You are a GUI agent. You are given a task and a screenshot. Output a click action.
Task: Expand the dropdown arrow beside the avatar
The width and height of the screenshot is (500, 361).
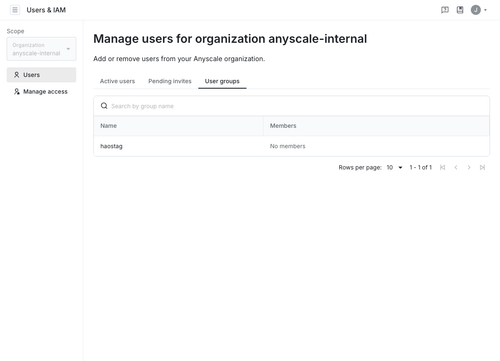[485, 10]
